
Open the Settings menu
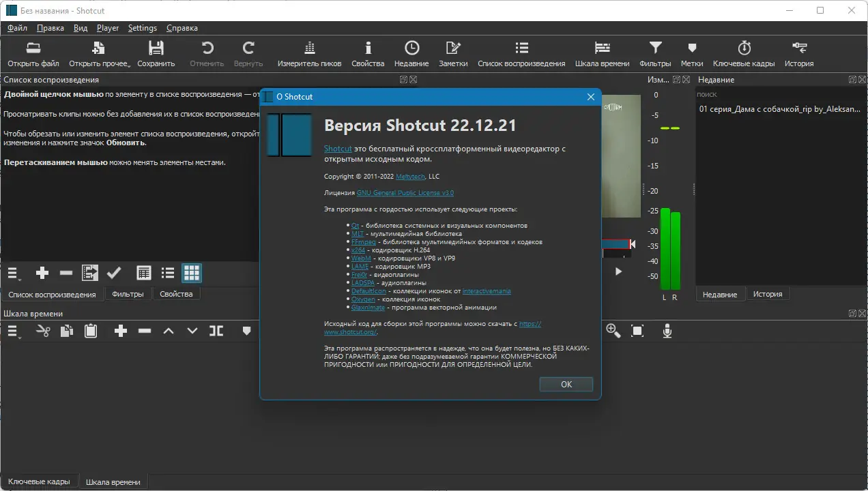point(142,28)
